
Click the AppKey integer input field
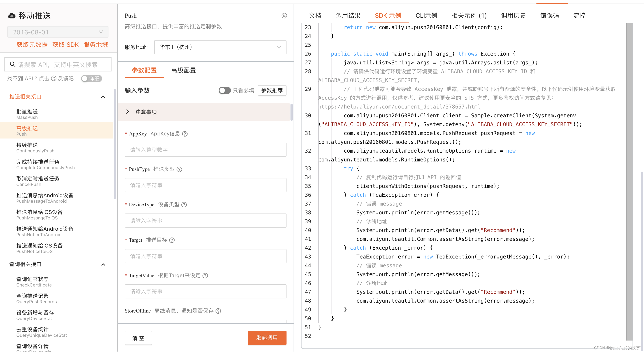(205, 150)
